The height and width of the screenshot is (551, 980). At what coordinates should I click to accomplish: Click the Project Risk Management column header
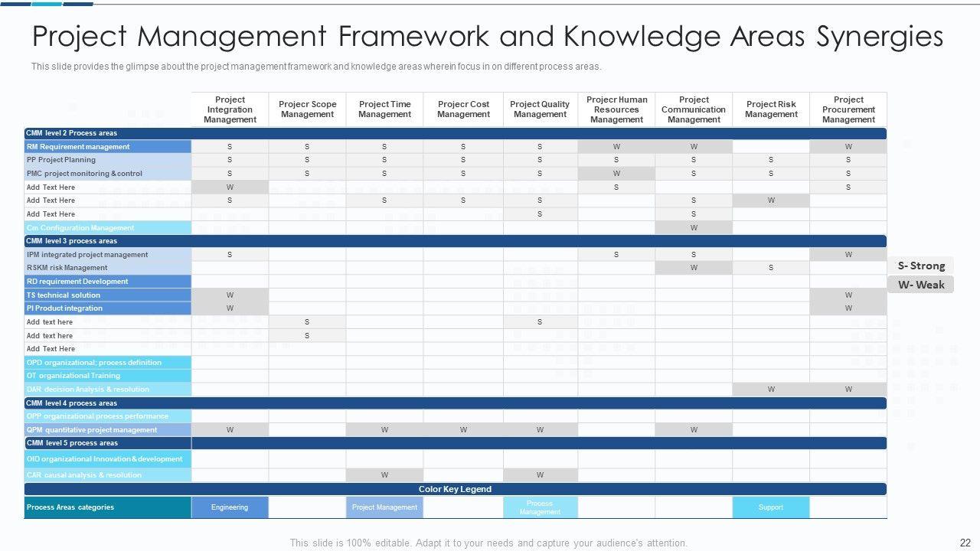tap(771, 109)
